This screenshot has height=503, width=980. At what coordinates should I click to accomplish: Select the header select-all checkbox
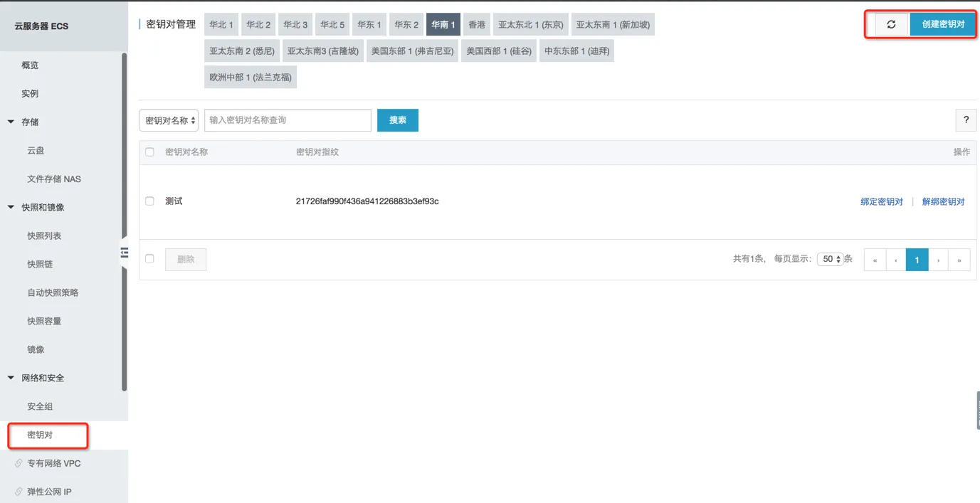[149, 152]
